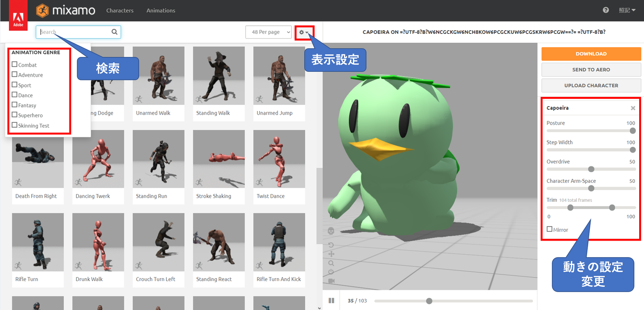
Task: Click the orange DOWNLOAD button
Action: coord(591,54)
